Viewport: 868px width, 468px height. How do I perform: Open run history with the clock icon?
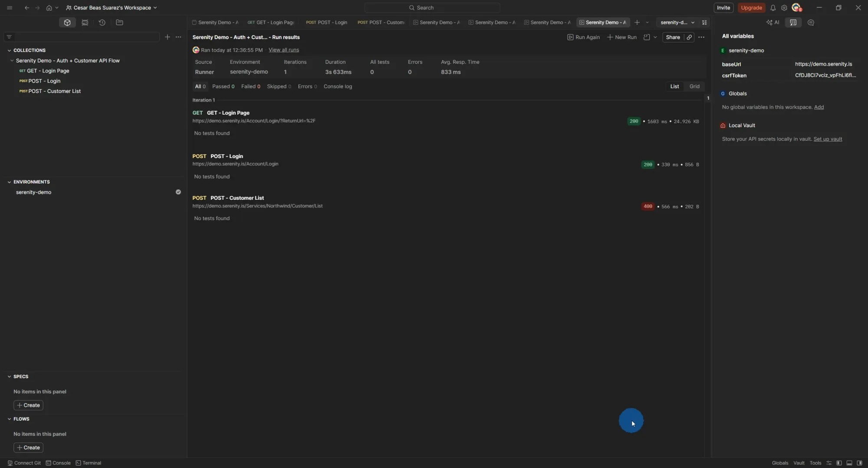point(102,23)
